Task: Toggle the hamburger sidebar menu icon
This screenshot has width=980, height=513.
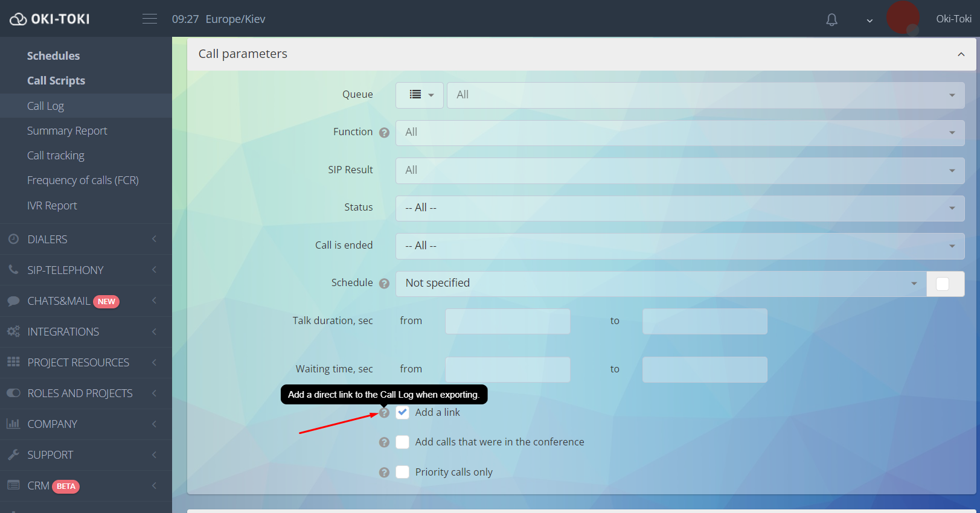Action: tap(150, 19)
